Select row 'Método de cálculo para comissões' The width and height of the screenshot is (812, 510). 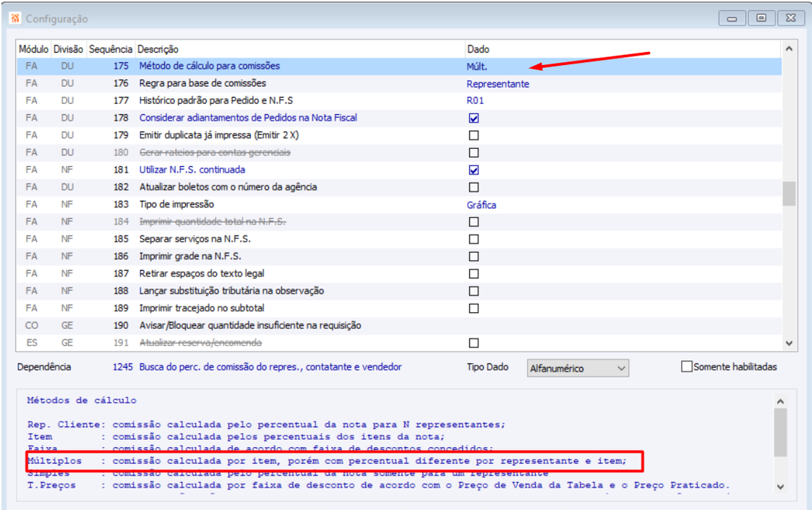(x=398, y=66)
